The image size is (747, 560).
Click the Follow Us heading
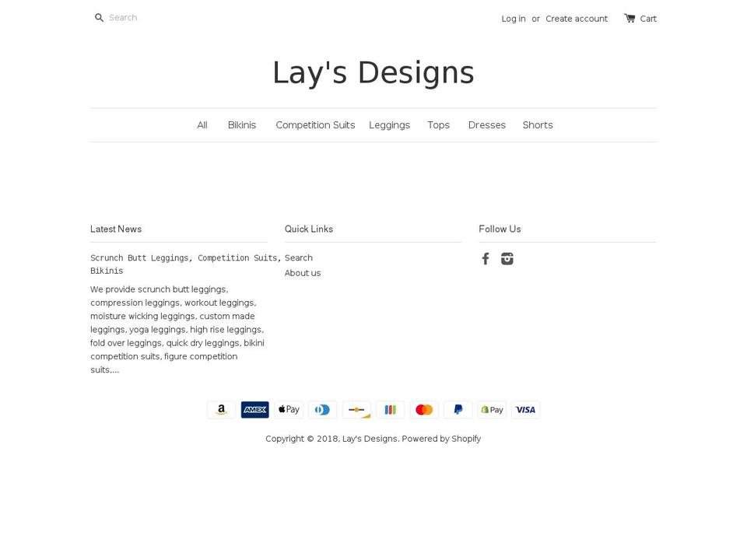[x=500, y=229]
